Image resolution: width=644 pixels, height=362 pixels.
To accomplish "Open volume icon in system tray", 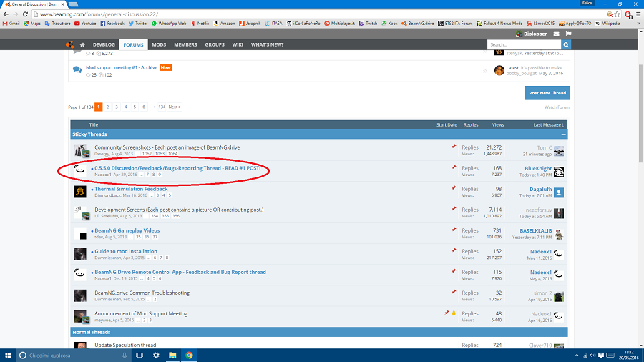I will click(592, 356).
